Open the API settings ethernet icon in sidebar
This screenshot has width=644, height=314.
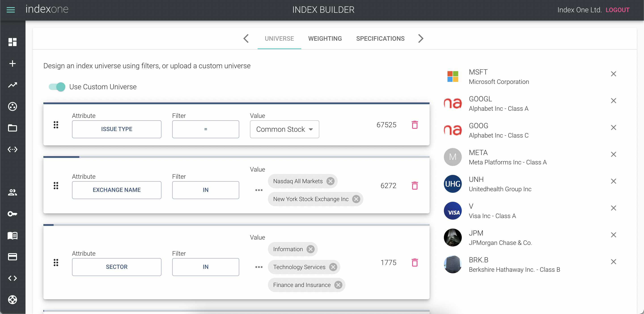click(x=13, y=149)
